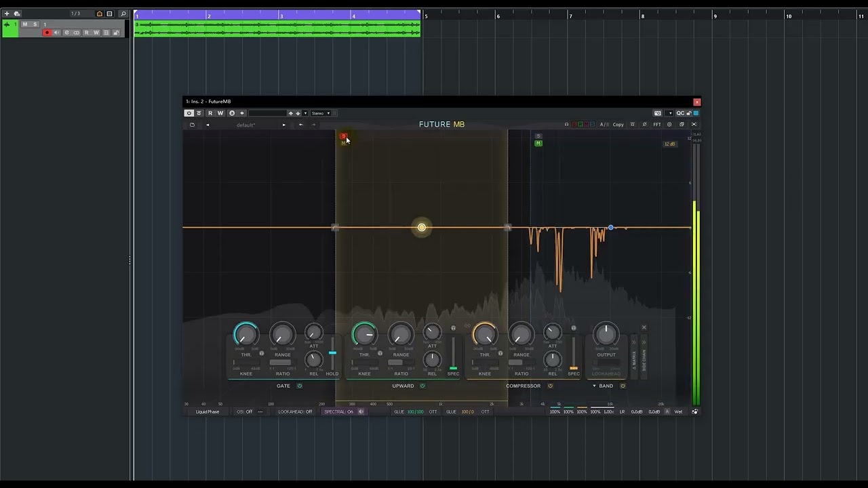This screenshot has width=868, height=488.
Task: Add a new track with plus icon
Action: (7, 14)
